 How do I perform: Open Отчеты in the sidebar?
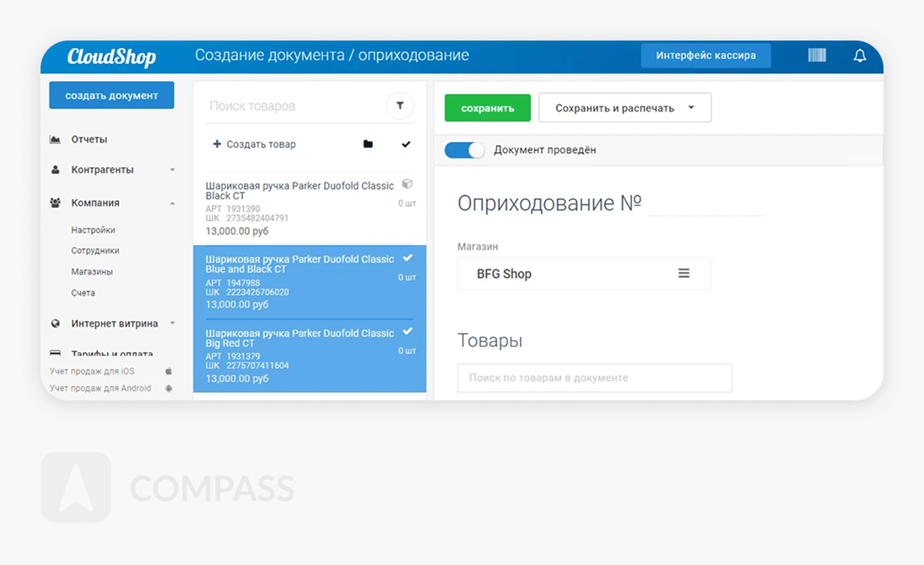(x=89, y=139)
